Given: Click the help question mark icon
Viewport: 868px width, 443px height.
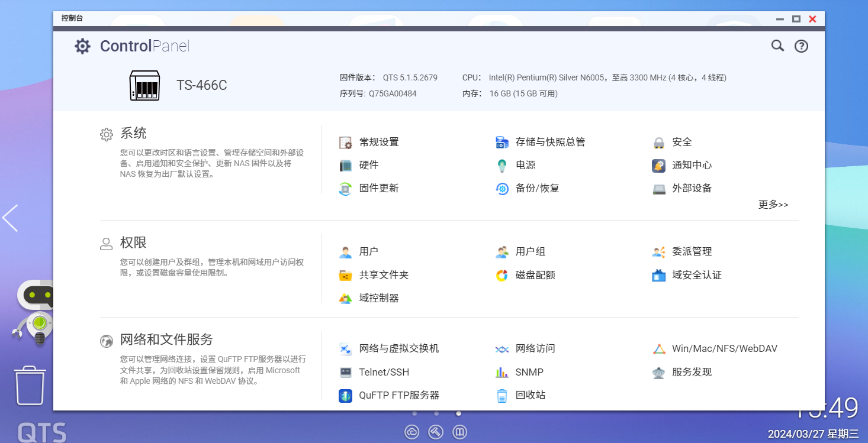Looking at the screenshot, I should tap(801, 46).
